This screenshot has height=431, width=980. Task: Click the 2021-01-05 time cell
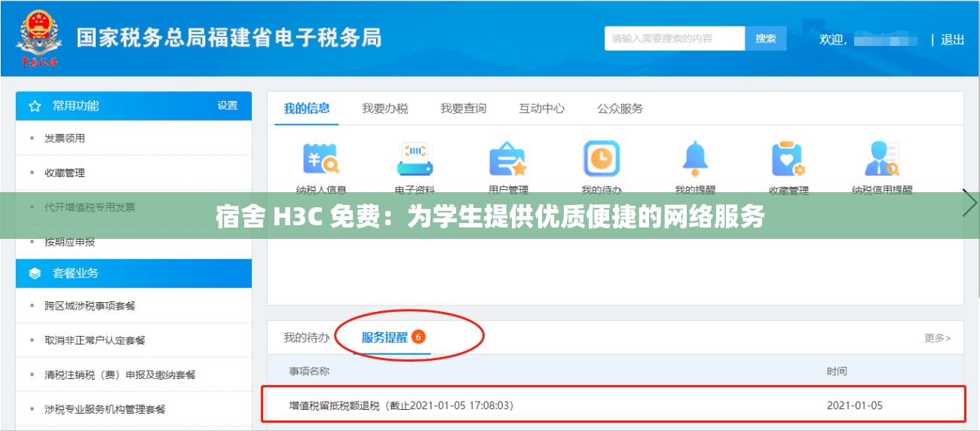point(854,405)
